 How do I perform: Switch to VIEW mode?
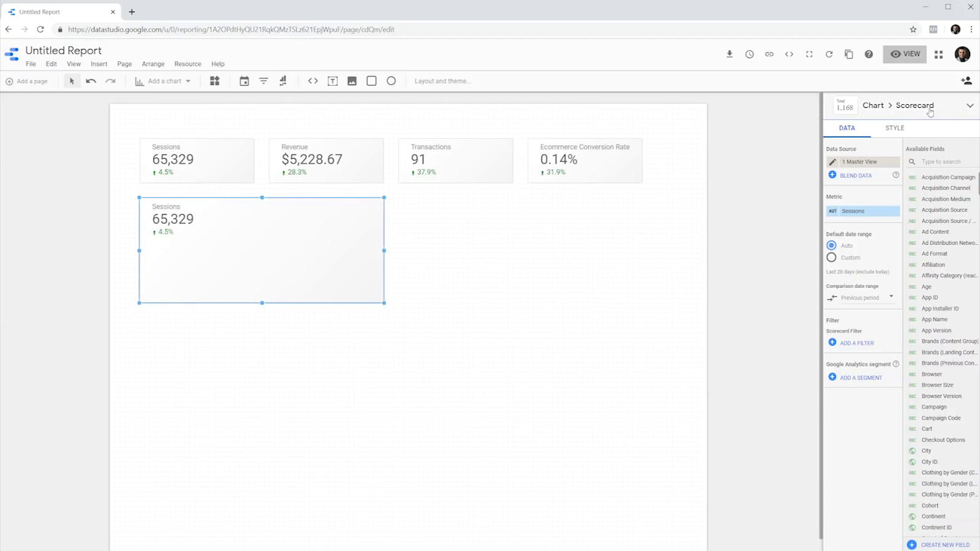(x=905, y=54)
